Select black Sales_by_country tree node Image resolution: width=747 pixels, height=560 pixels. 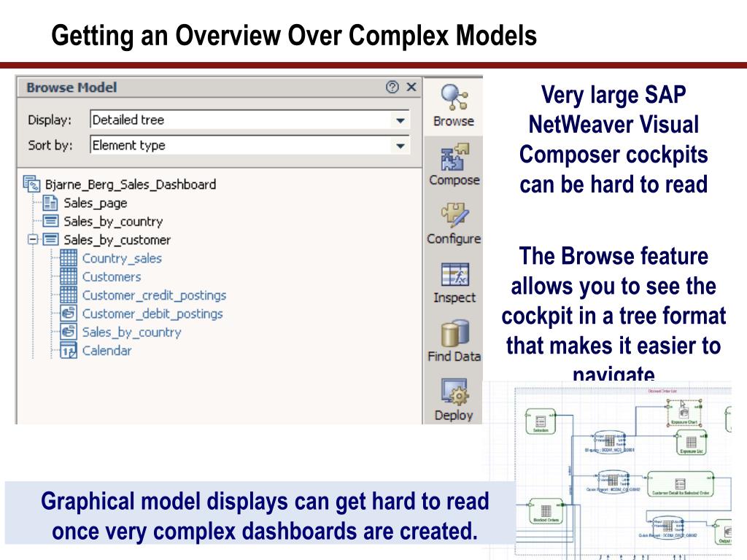click(113, 222)
